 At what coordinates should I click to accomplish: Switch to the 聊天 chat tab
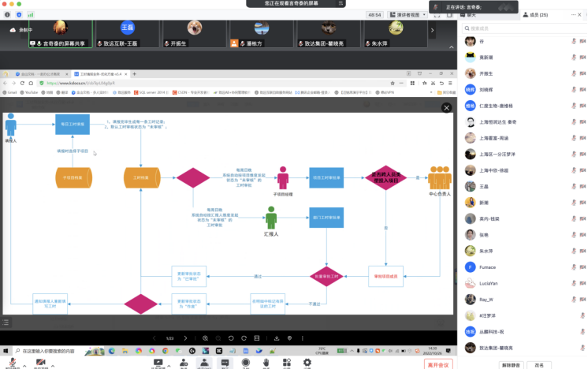(468, 15)
